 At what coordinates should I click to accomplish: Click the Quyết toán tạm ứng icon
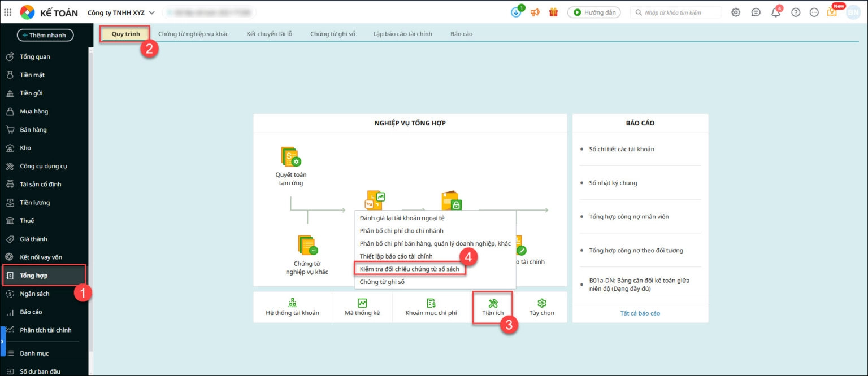coord(291,156)
